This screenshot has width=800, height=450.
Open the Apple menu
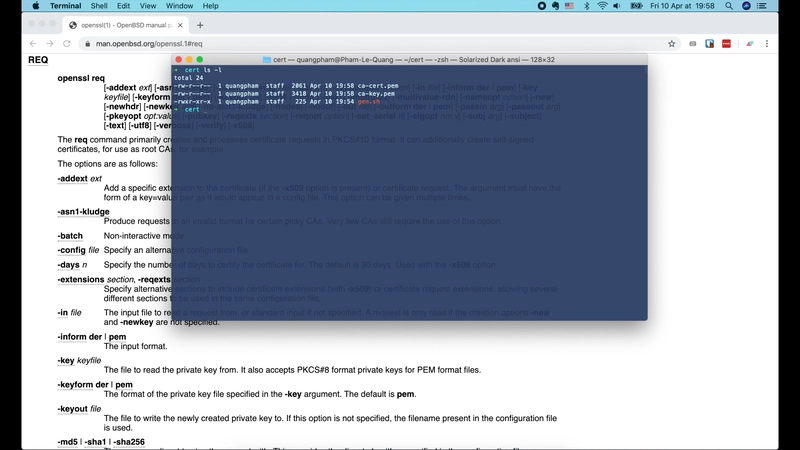coord(36,6)
